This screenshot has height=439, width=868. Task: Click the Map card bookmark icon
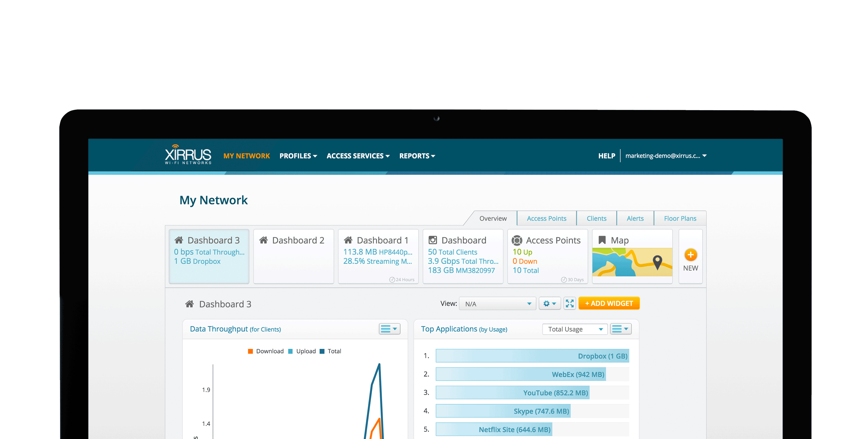[x=602, y=240]
